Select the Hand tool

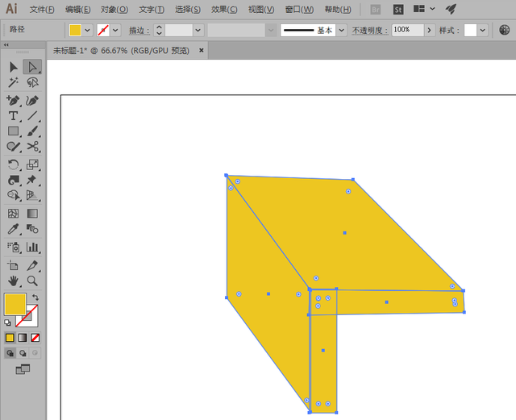point(13,281)
